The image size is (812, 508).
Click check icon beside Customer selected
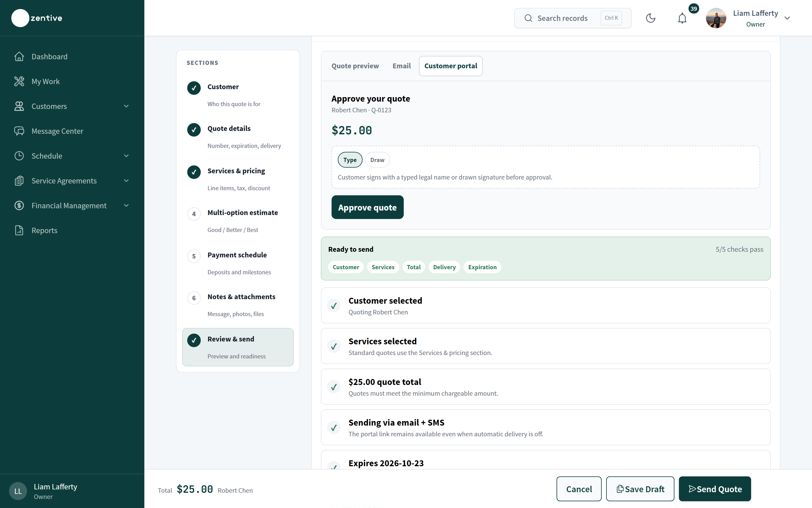point(334,306)
